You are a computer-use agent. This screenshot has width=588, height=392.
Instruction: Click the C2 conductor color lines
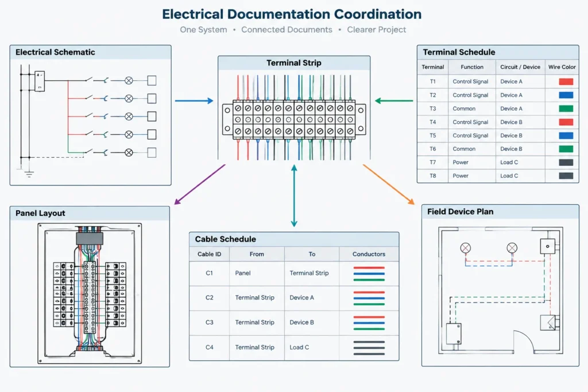pos(369,298)
